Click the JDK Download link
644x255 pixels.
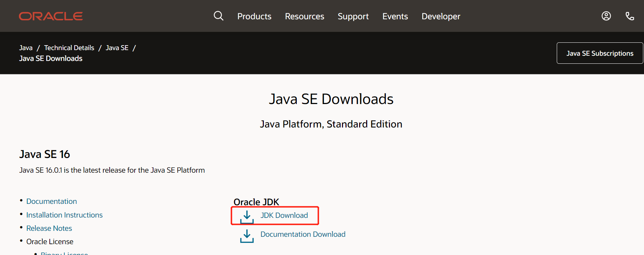coord(284,215)
